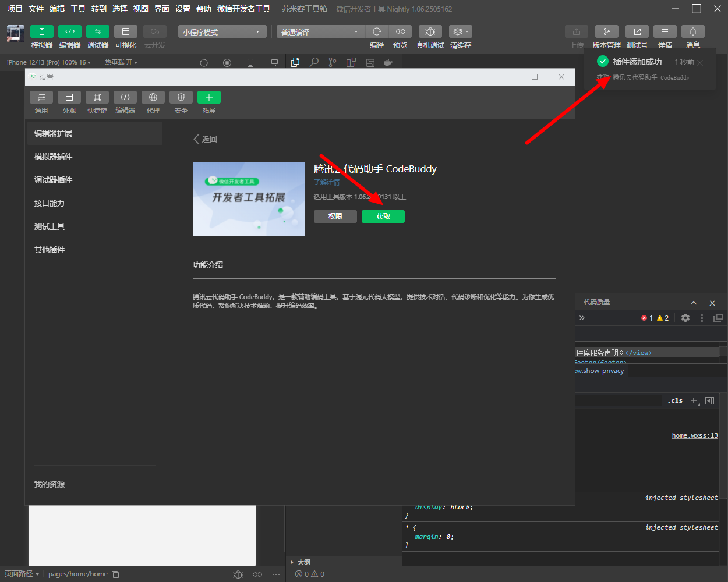The width and height of the screenshot is (728, 582).
Task: Open devtools settings gear icon
Action: coord(685,318)
